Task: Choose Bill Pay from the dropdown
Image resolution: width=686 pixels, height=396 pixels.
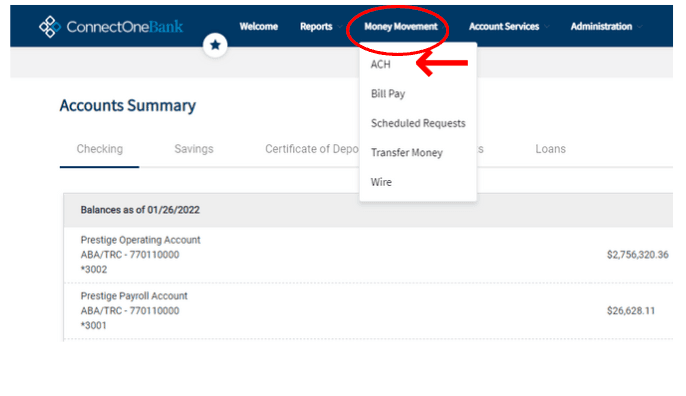Action: [388, 94]
